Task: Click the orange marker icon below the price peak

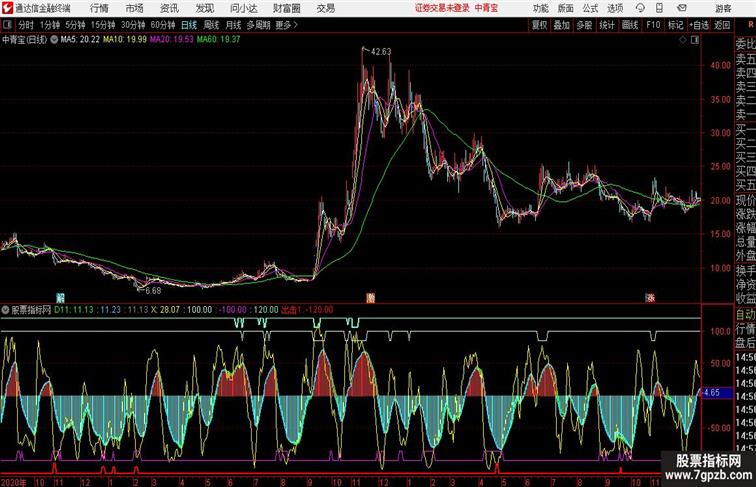Action: coord(370,298)
